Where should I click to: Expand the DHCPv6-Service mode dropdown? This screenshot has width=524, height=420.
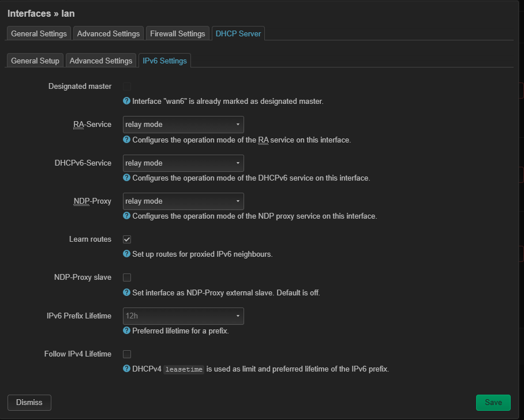[183, 163]
